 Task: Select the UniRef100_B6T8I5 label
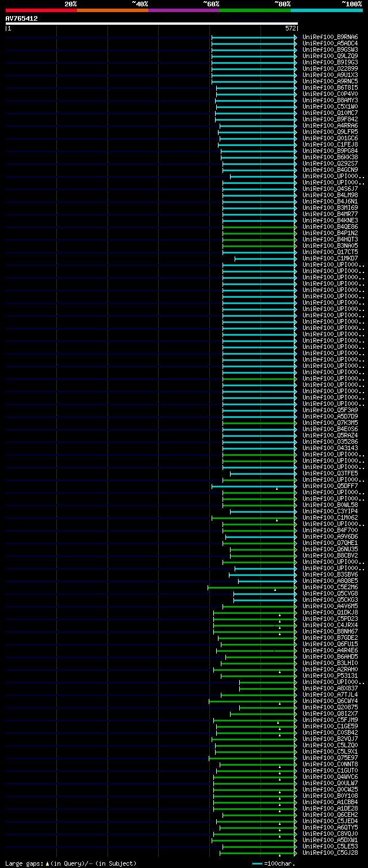[330, 88]
